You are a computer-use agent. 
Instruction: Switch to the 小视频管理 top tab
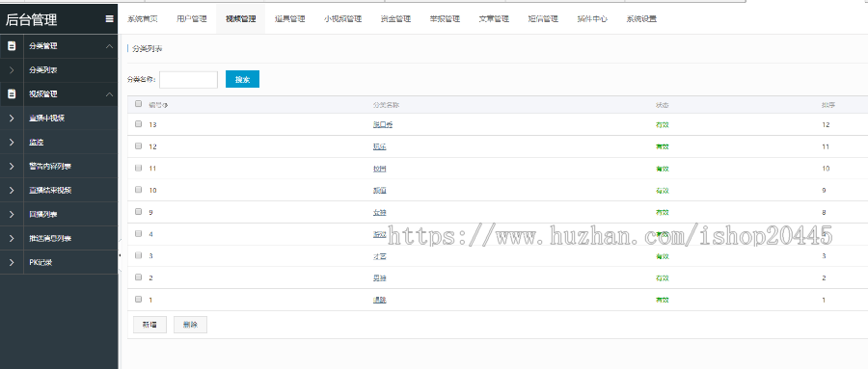pos(342,19)
